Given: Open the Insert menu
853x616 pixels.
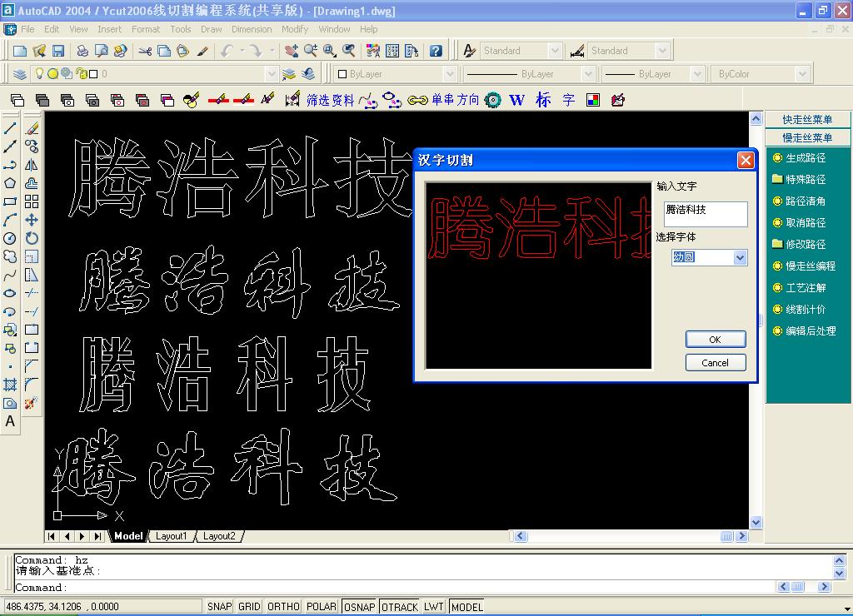Looking at the screenshot, I should [109, 29].
